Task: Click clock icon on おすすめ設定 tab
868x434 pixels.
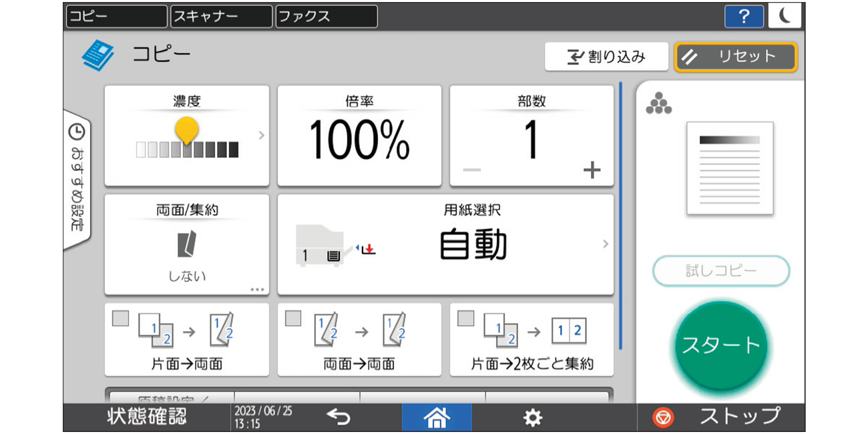Action: (77, 132)
